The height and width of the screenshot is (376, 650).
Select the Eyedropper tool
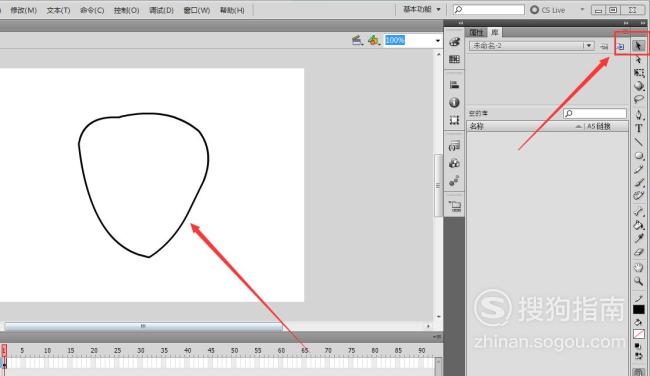(638, 238)
